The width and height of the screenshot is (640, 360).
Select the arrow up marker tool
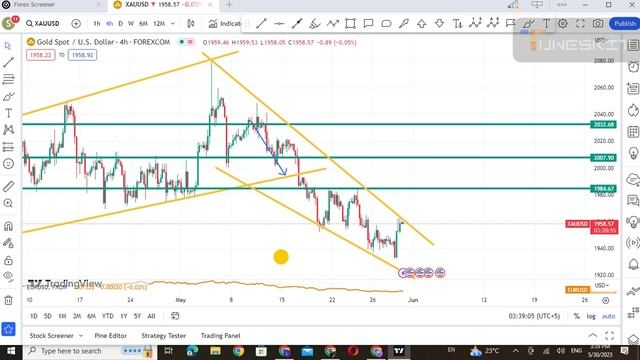422,24
